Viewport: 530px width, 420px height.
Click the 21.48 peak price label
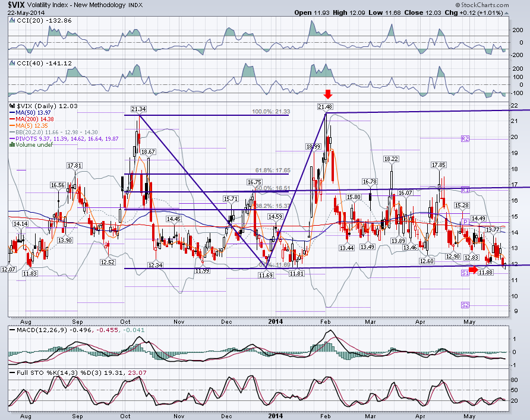[x=325, y=106]
